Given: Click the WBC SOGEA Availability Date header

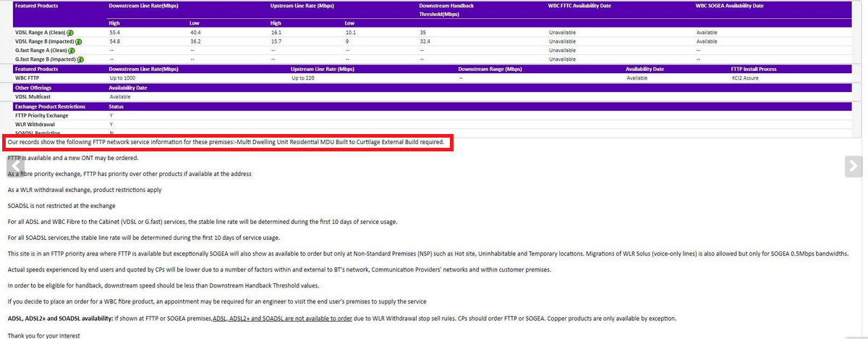Looking at the screenshot, I should click(730, 6).
